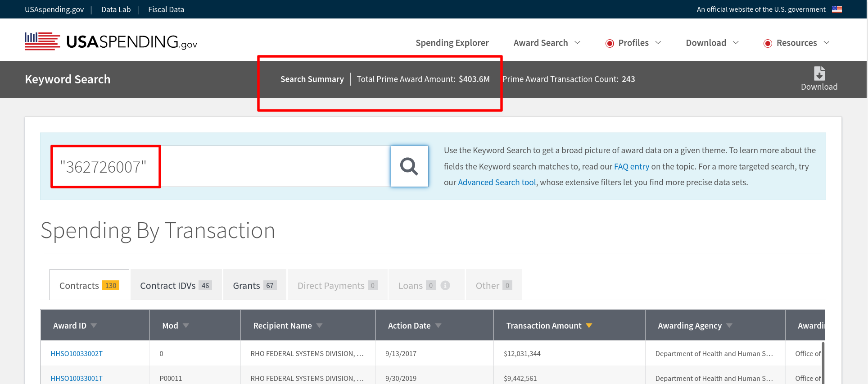The width and height of the screenshot is (868, 384).
Task: Click the Total Prime Award Amount text
Action: point(423,79)
